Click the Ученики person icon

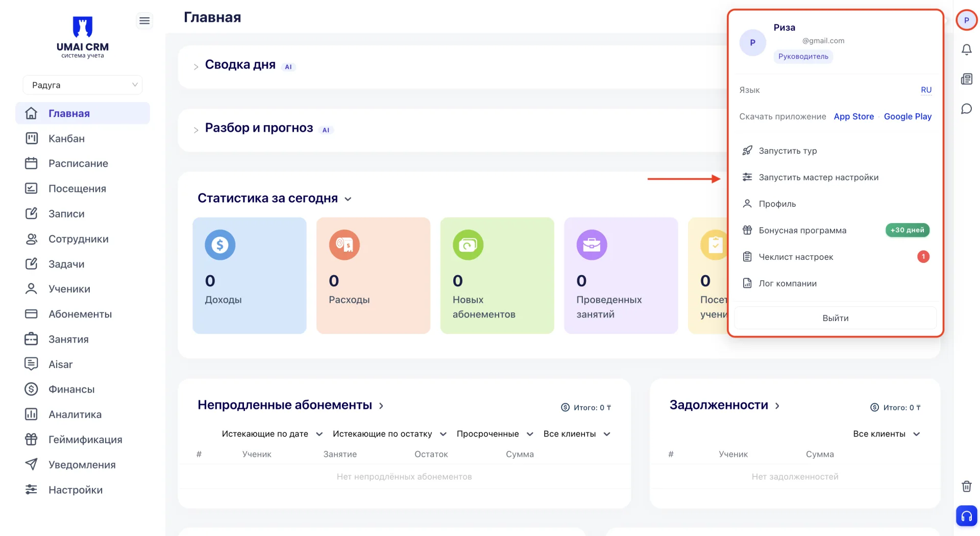[x=31, y=289]
